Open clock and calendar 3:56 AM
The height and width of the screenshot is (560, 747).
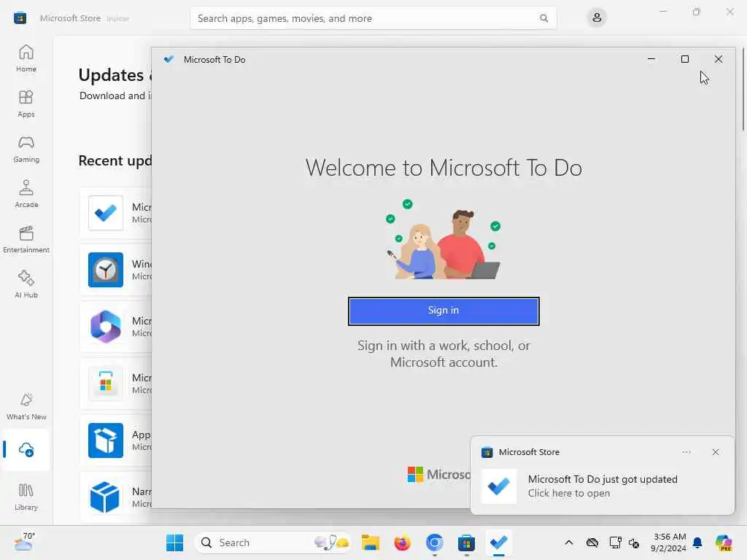669,542
